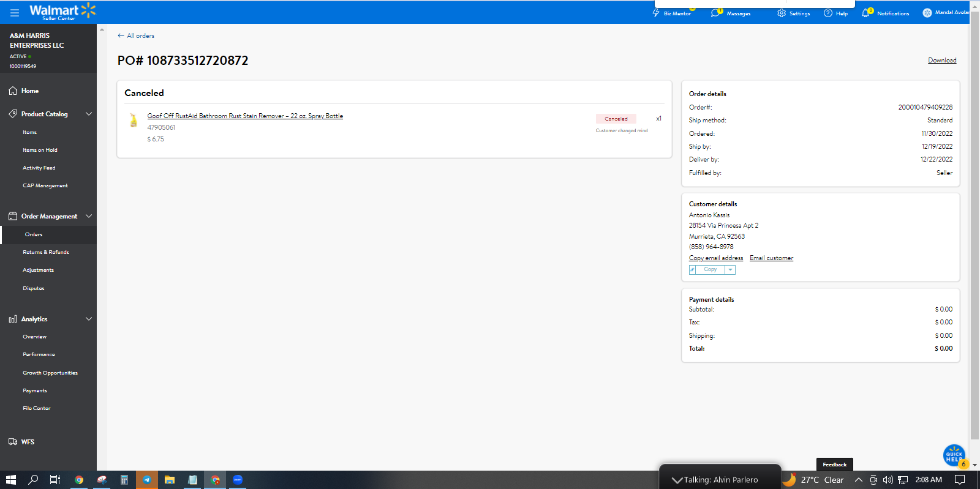Viewport: 980px width, 489px height.
Task: Open the Windows Action Center notification icon
Action: click(x=960, y=480)
